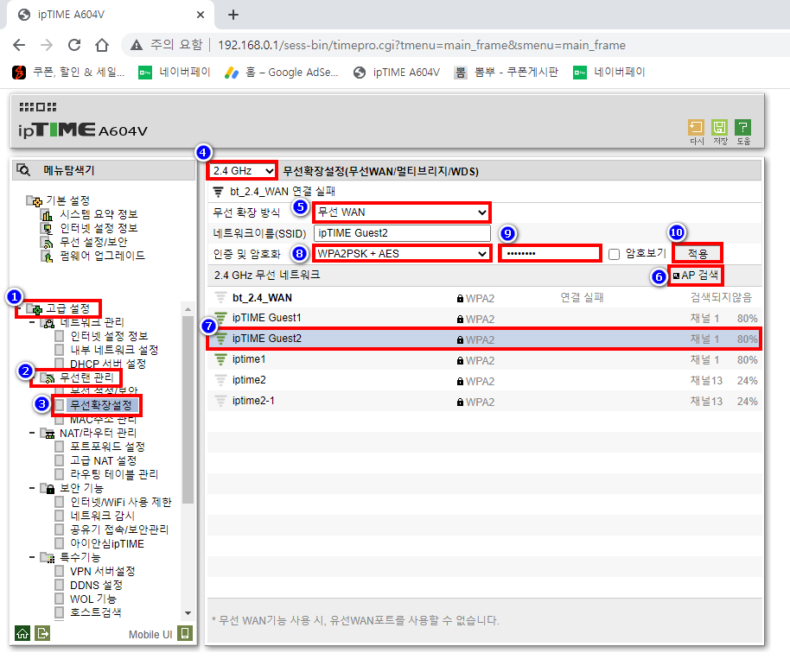Toggle the 암호보기 checkbox
Viewport: 790px width, 672px height.
(x=614, y=254)
